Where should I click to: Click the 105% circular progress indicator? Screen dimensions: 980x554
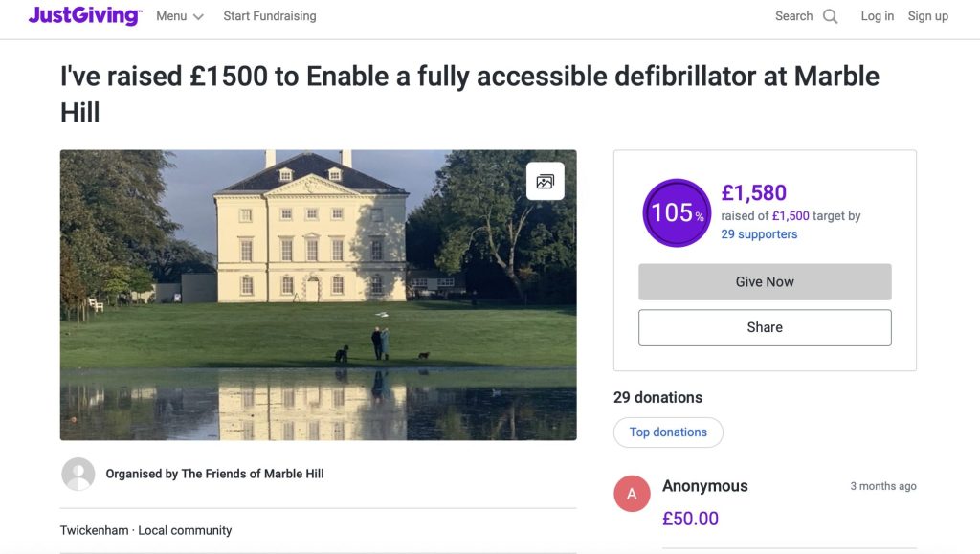[x=677, y=212]
